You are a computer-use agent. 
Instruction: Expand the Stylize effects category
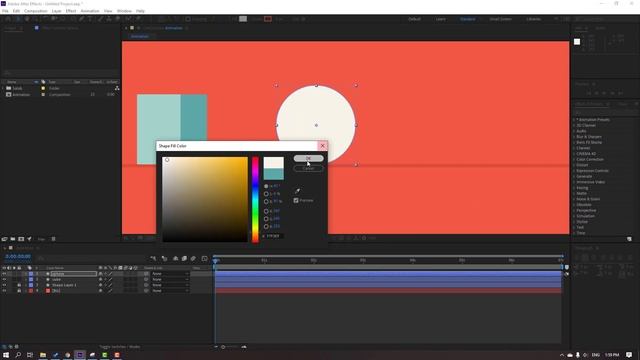(x=574, y=222)
